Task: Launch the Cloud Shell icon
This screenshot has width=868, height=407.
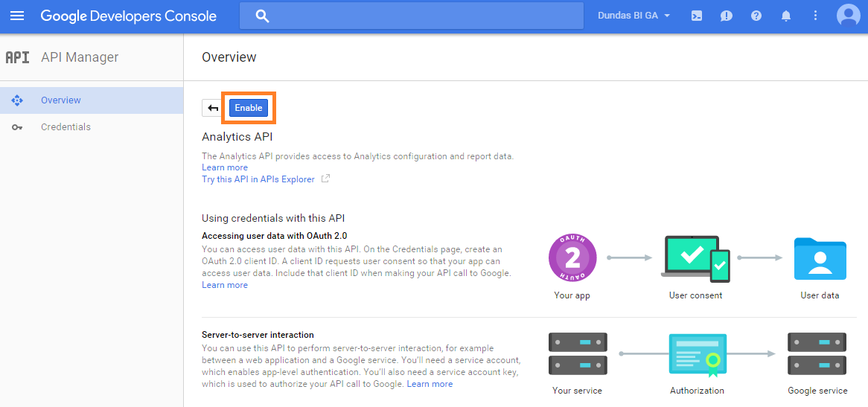Action: (697, 16)
